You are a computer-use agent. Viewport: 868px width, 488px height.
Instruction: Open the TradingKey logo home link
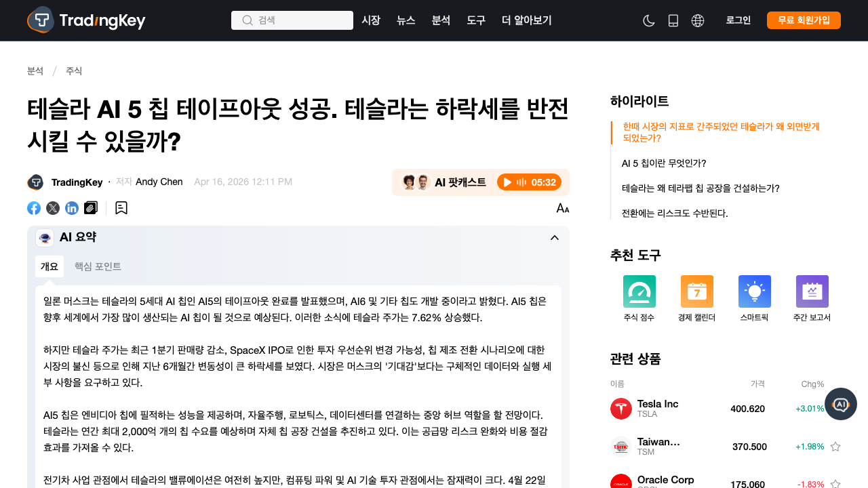(x=86, y=20)
